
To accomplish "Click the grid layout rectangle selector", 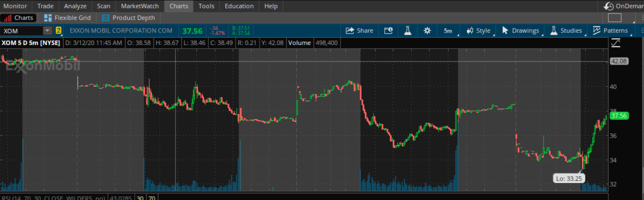I will 615,18.
